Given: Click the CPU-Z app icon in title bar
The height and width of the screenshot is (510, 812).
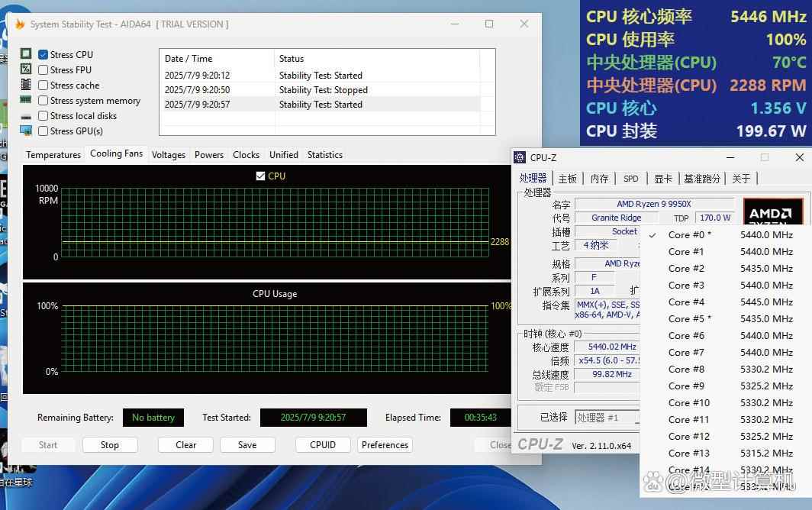Looking at the screenshot, I should (520, 157).
